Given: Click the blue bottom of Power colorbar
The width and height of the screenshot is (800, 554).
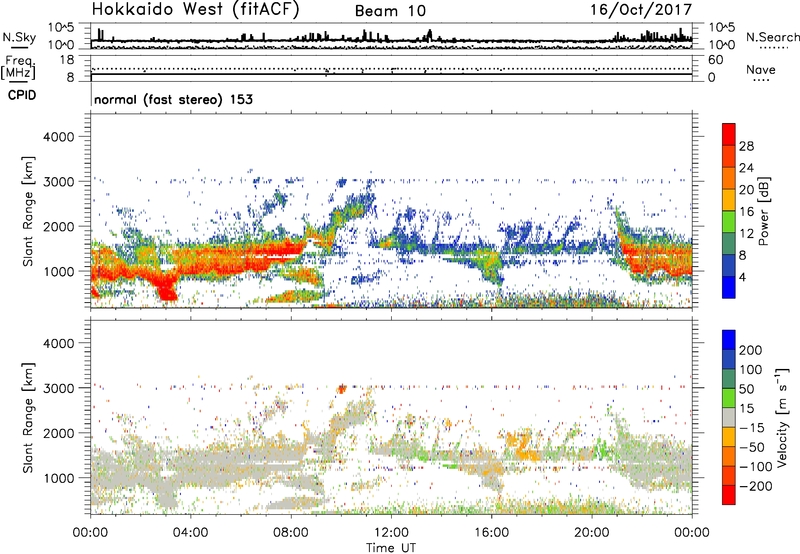Looking at the screenshot, I should [x=729, y=287].
